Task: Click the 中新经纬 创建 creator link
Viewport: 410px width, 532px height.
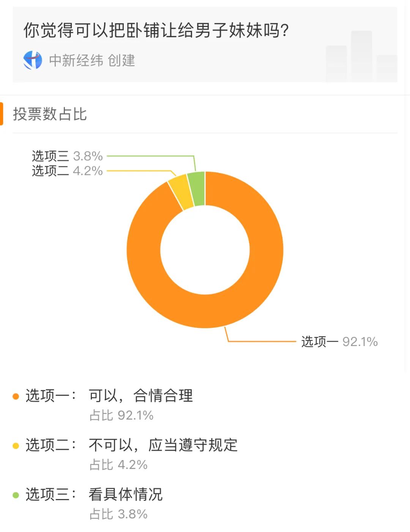Action: tap(92, 60)
